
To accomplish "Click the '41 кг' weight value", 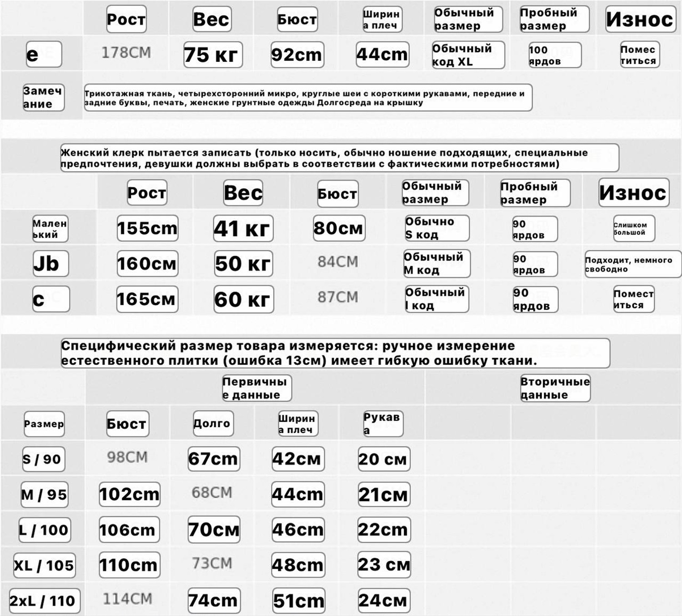I will (x=243, y=228).
